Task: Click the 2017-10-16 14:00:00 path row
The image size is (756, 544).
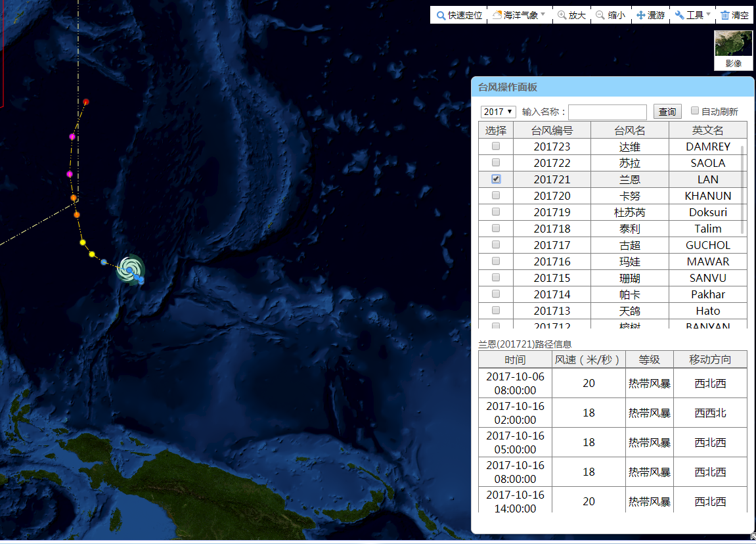Action: pos(612,500)
